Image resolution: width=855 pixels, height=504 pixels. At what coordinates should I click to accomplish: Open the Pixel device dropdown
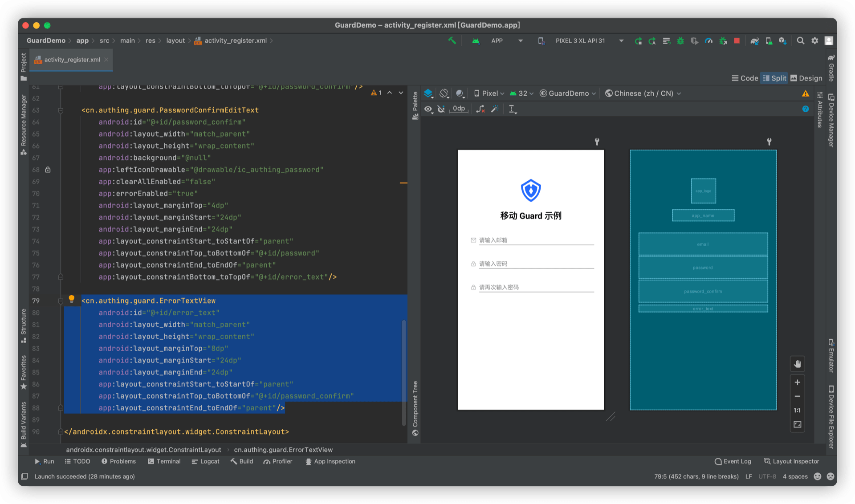[x=489, y=93]
